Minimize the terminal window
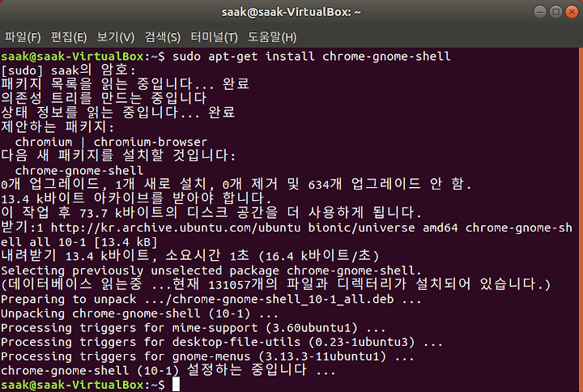The image size is (583, 392). (539, 12)
